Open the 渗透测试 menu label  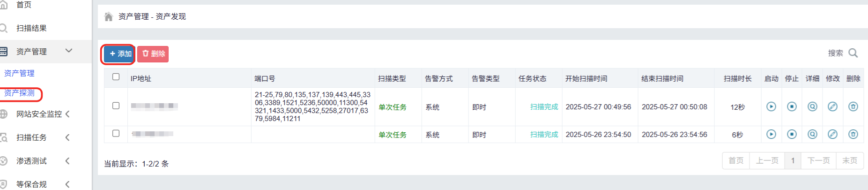tap(31, 161)
